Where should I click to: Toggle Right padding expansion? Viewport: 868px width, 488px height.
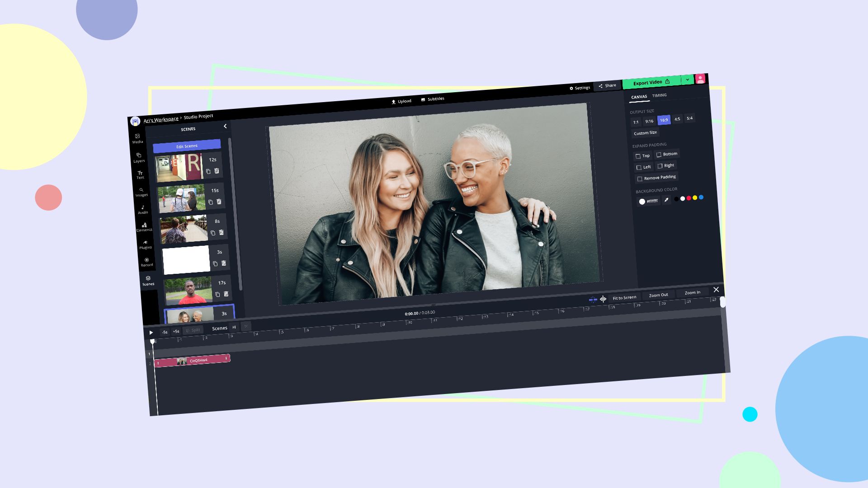coord(666,166)
